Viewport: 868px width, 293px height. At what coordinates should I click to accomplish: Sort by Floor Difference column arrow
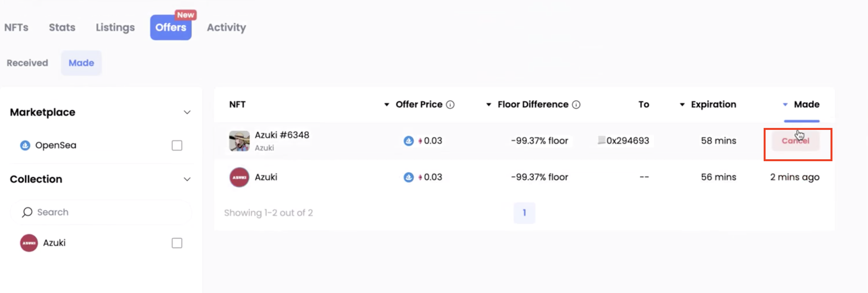coord(488,105)
